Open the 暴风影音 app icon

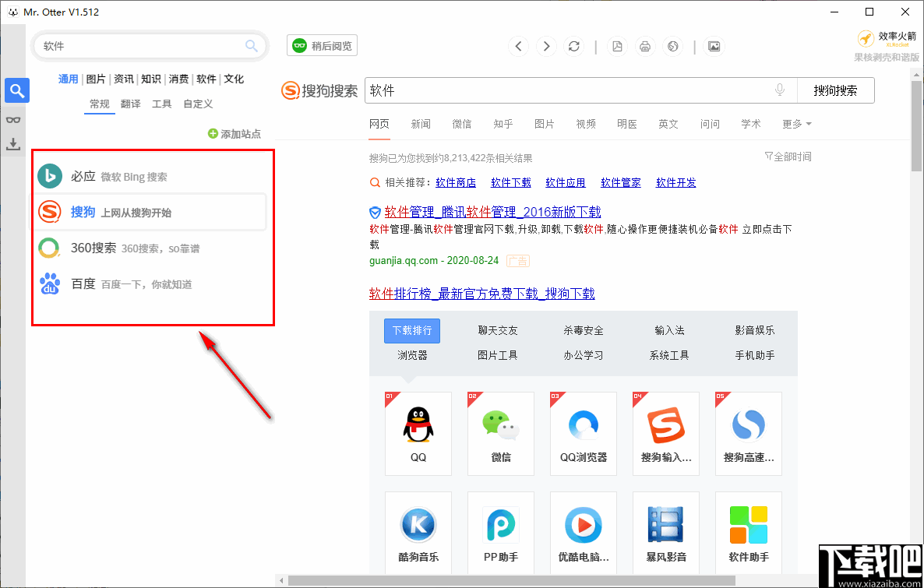coord(666,525)
